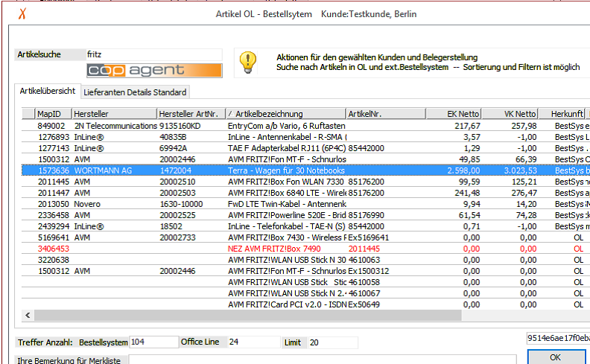Select the selected row Terra - Wagen für 30 Notebooks
Image resolution: width=590 pixels, height=364 pixels.
[x=305, y=170]
